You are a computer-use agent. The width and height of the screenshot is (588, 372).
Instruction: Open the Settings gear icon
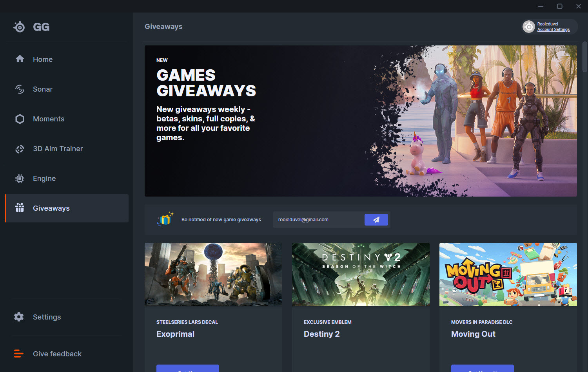pos(19,317)
